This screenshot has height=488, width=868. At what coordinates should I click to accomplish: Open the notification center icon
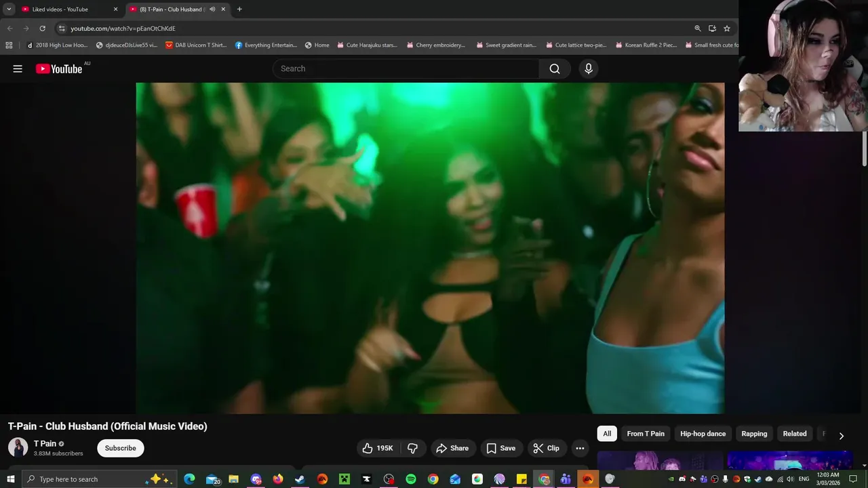(853, 479)
